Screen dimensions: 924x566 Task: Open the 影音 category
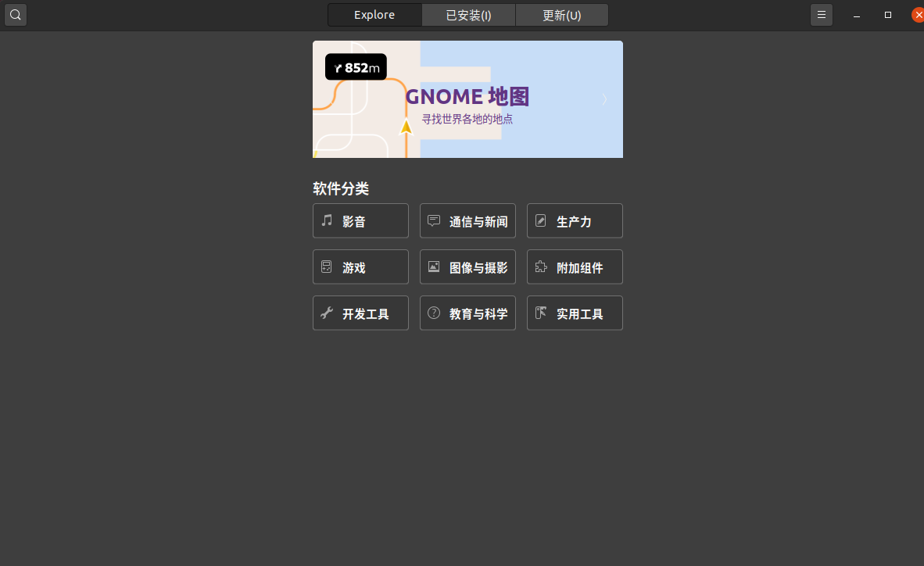point(360,220)
